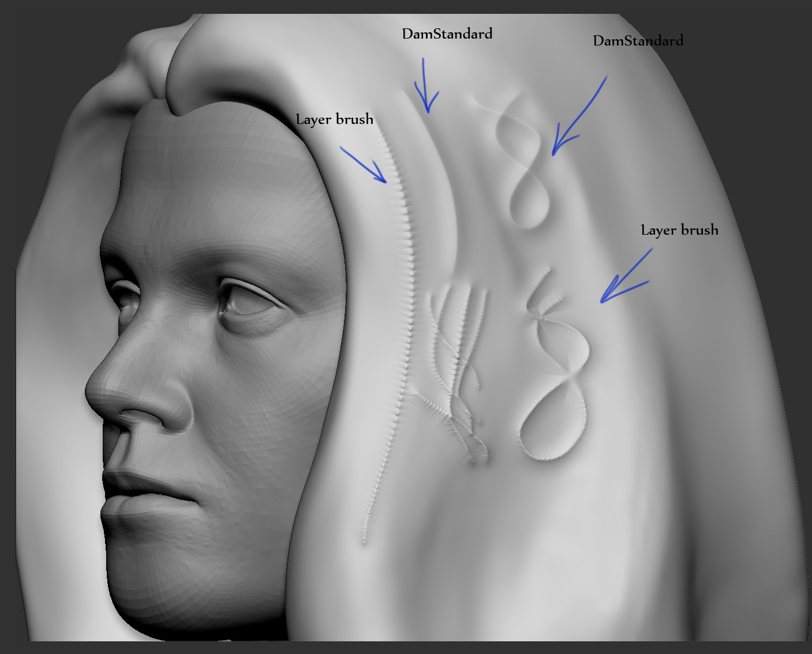Click the near eye of the sculpted face
The image size is (812, 654).
coord(247,301)
